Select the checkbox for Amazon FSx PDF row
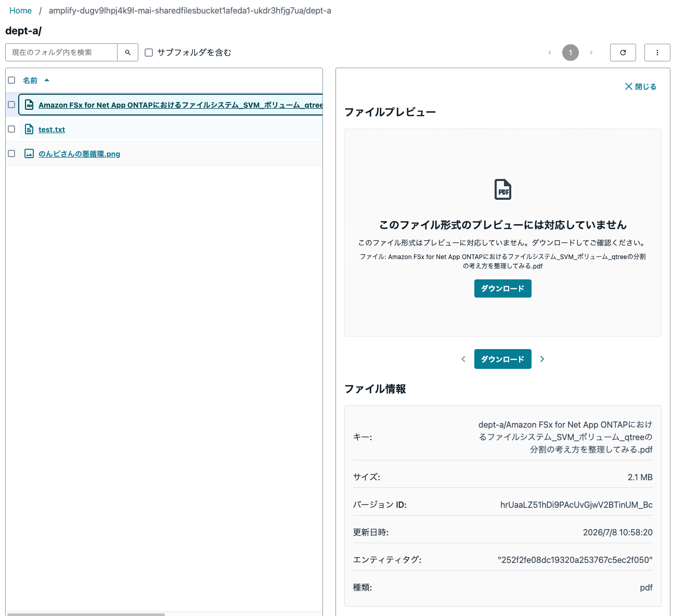 [x=11, y=105]
